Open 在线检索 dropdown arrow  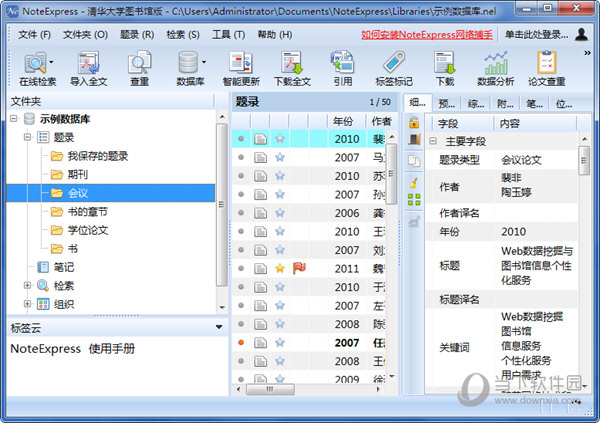52,62
